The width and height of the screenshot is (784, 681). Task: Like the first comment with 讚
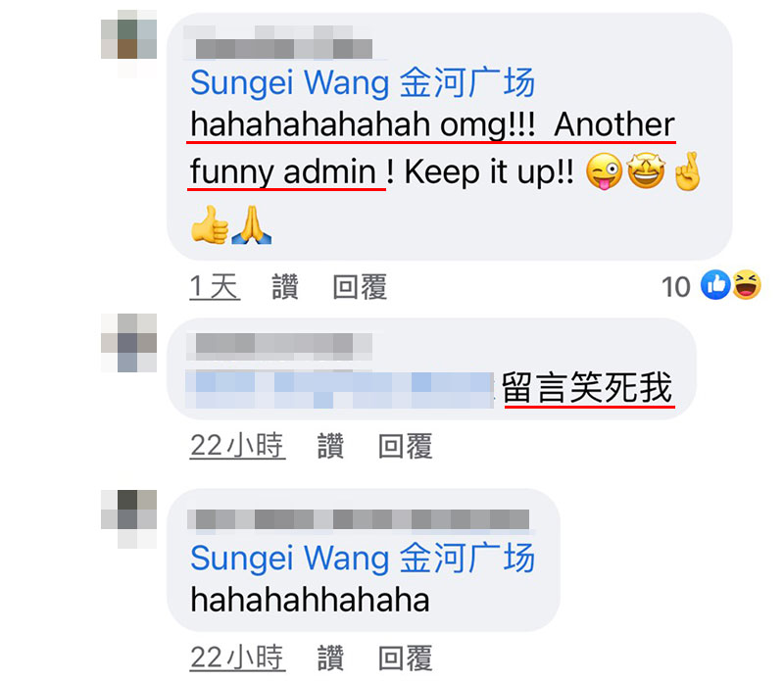click(x=285, y=286)
